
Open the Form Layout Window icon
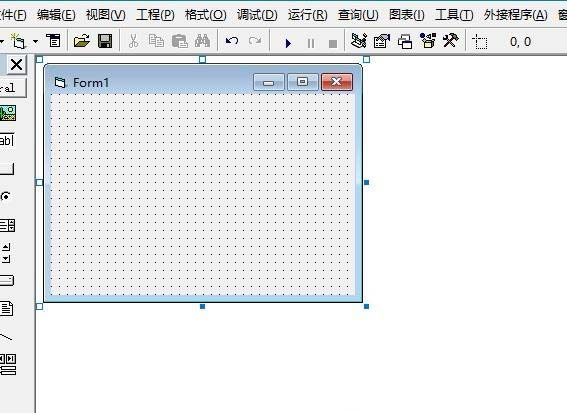click(405, 41)
